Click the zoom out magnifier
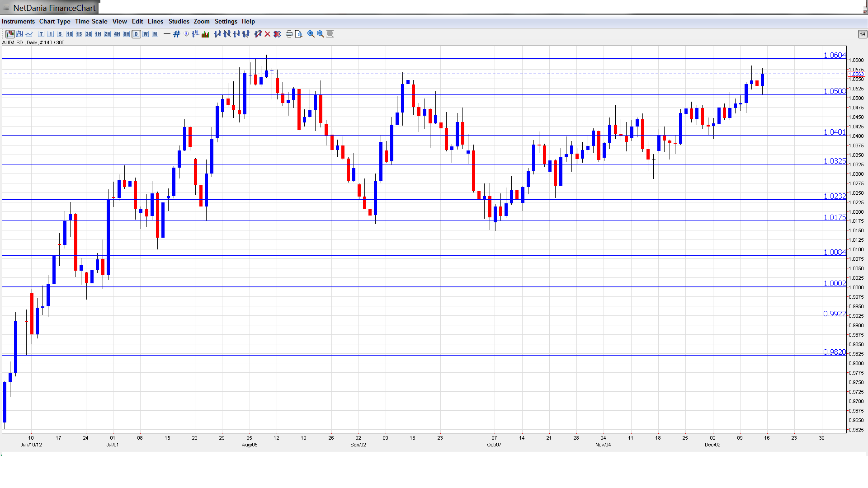Screen dimensions: 868x488 [x=321, y=34]
